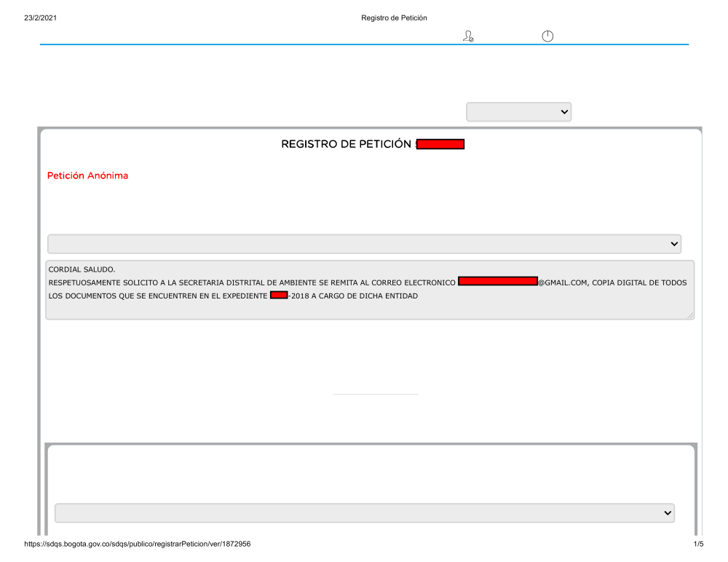Click inside the petition description text area
This screenshot has height=562, width=728.
pyautogui.click(x=364, y=307)
